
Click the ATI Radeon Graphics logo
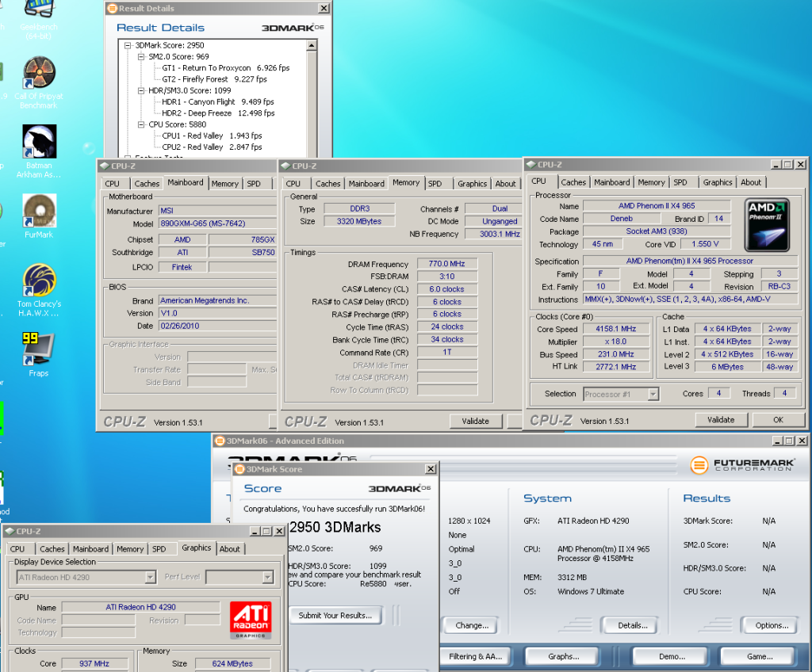pyautogui.click(x=251, y=620)
